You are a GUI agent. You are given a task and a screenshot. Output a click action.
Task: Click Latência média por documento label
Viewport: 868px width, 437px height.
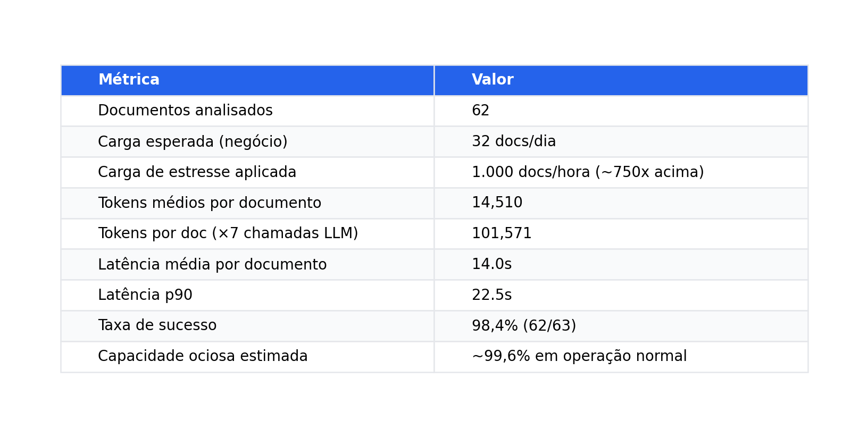pos(212,264)
